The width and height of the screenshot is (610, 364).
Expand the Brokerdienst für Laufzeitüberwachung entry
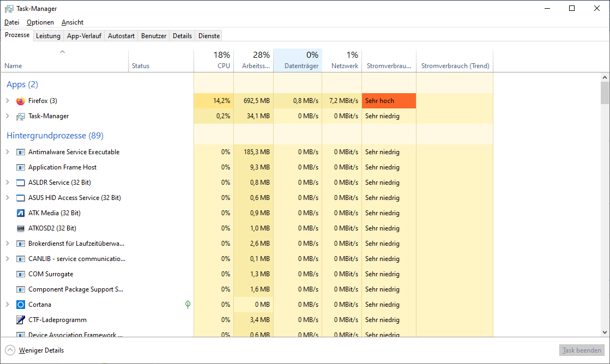(8, 244)
